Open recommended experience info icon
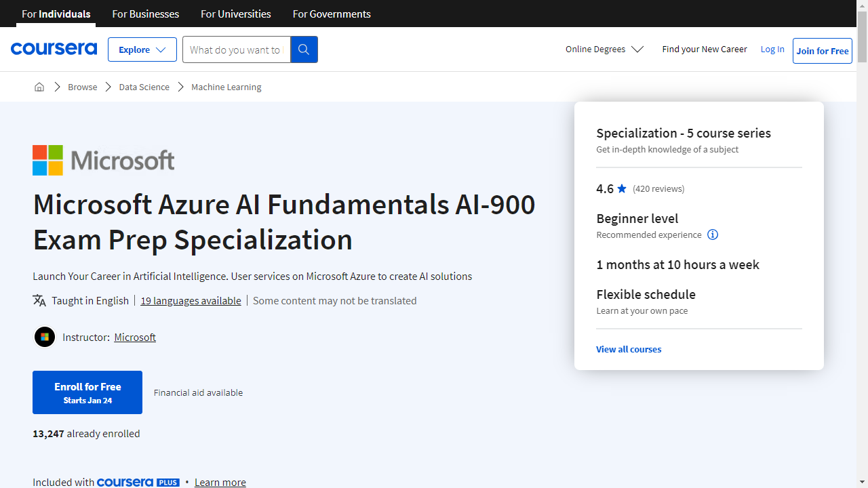 (713, 235)
